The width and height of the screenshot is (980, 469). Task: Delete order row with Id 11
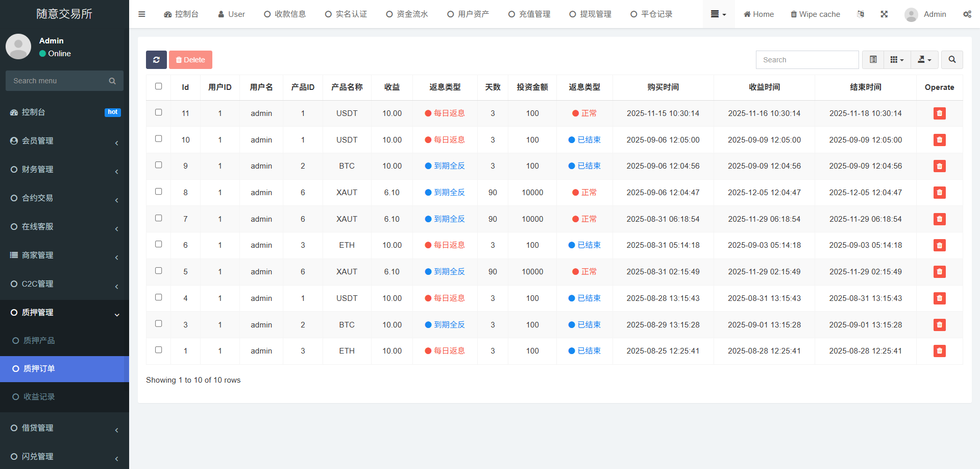click(939, 113)
